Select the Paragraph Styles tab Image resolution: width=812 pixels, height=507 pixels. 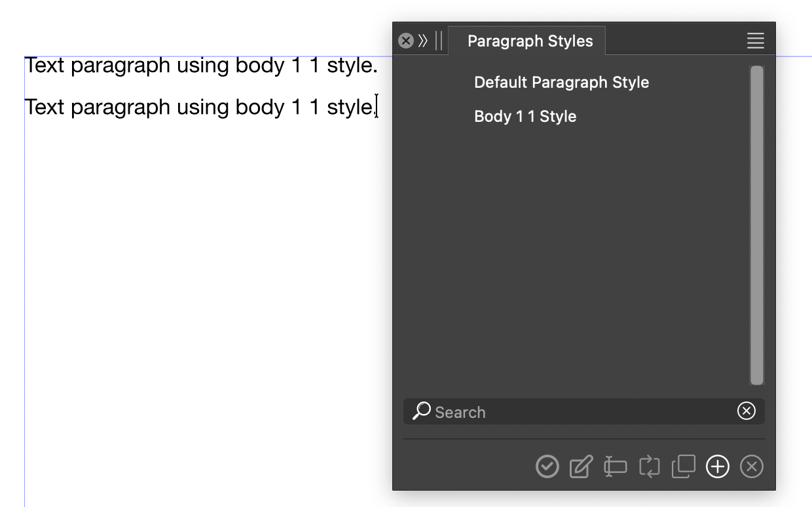[x=530, y=41]
